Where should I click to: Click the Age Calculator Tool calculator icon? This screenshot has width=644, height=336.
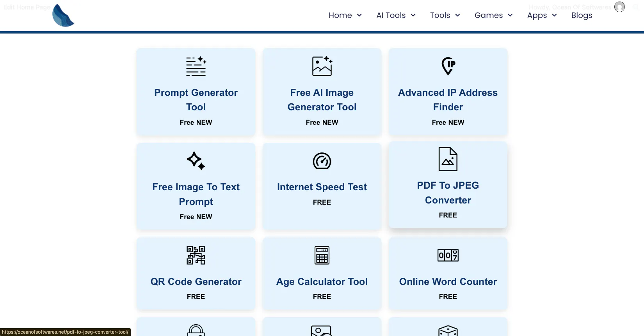[x=322, y=255]
